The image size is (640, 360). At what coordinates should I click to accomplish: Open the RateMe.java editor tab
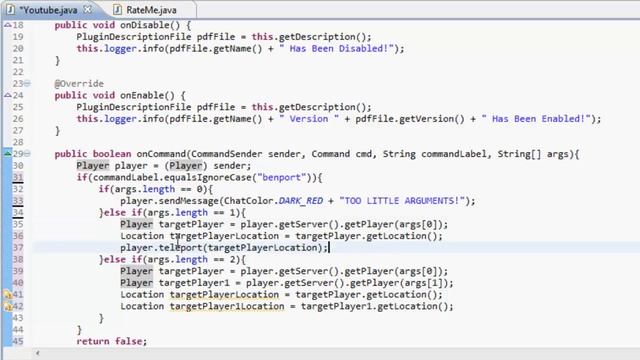(151, 10)
